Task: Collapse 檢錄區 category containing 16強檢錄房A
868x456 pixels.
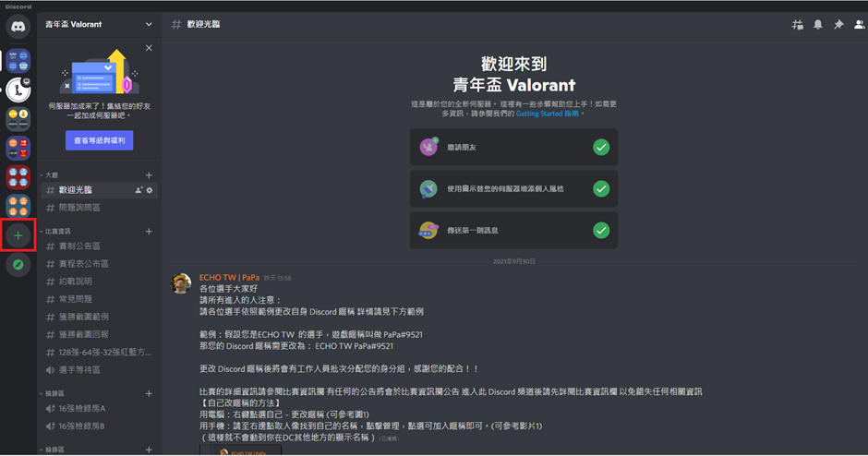Action: tap(52, 393)
